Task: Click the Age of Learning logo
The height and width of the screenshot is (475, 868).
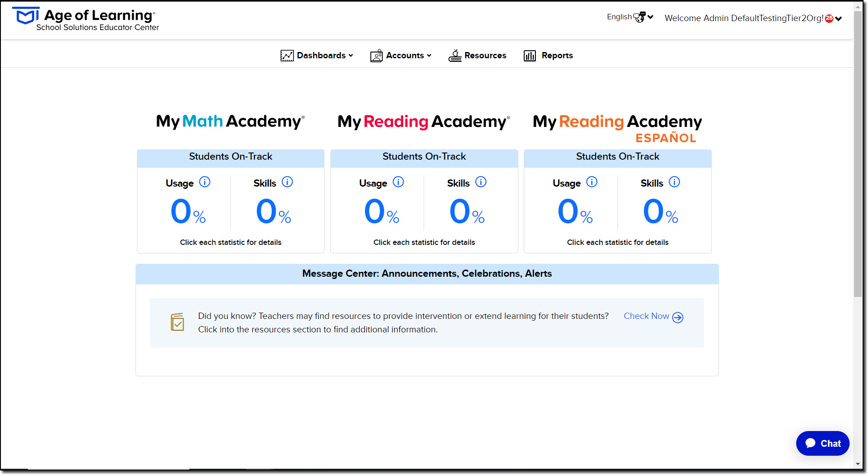Action: point(85,19)
